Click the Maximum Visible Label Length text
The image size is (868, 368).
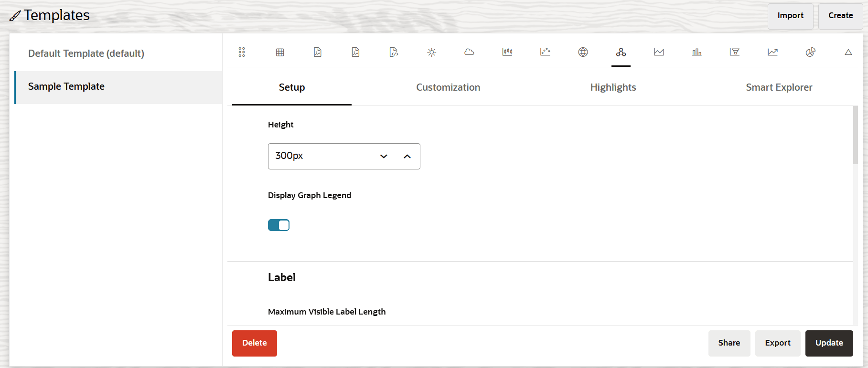327,312
